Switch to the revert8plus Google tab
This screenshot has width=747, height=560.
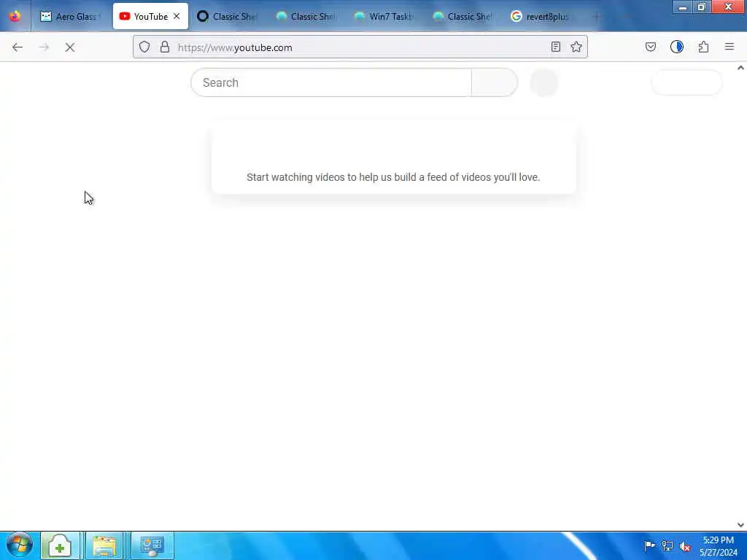pos(541,16)
